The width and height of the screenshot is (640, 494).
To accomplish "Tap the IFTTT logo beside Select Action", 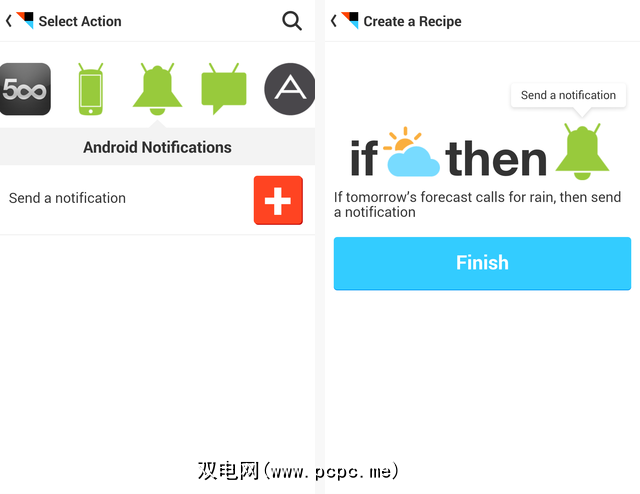I will pos(25,20).
